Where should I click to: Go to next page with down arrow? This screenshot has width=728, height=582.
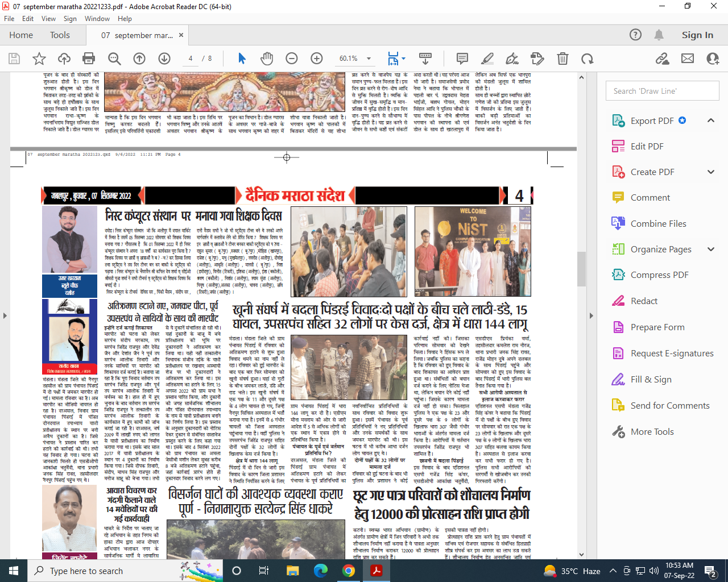point(164,59)
